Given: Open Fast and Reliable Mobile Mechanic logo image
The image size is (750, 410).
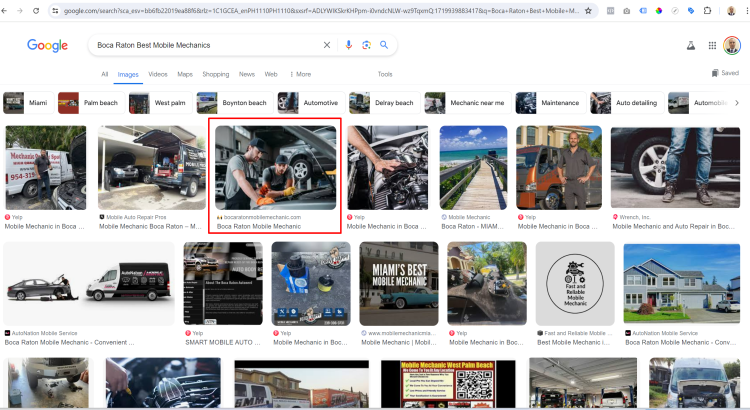Looking at the screenshot, I should click(575, 284).
